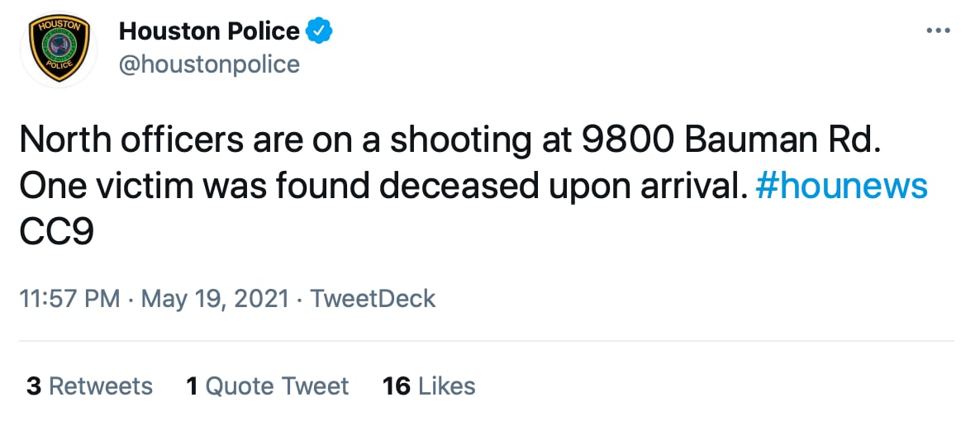Open the TweetDeck source label

(x=373, y=298)
